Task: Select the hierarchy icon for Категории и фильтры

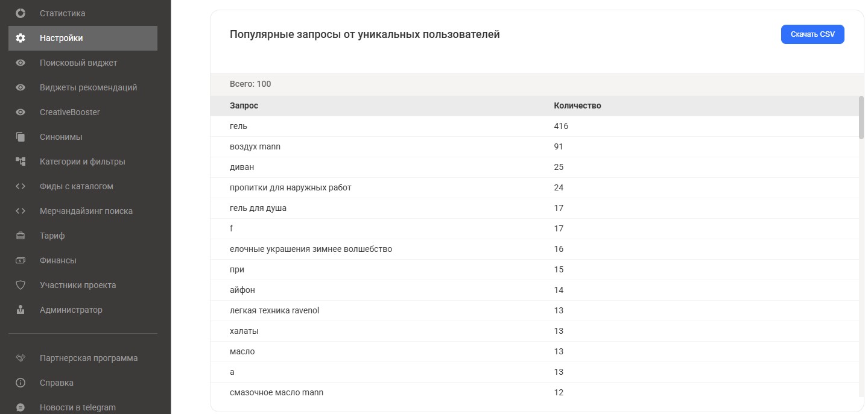Action: [20, 161]
